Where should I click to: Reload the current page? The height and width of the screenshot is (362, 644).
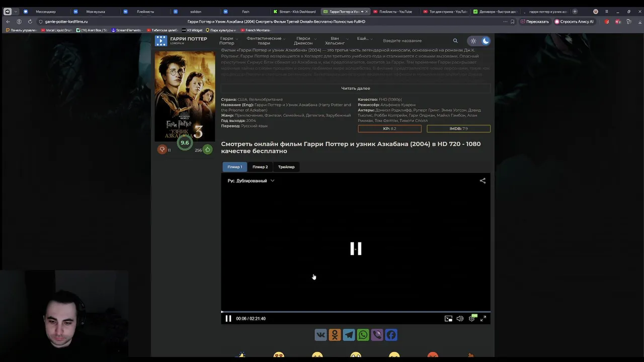[x=30, y=22]
